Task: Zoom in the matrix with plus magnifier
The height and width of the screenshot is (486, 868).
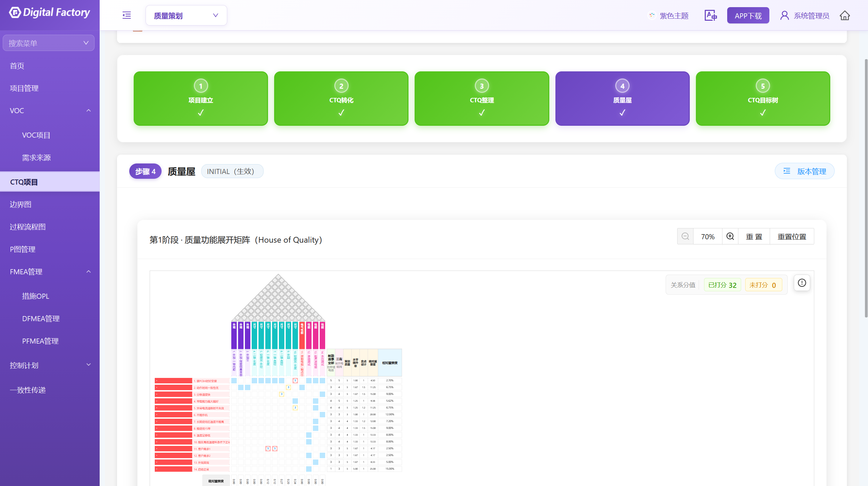Action: pos(730,236)
